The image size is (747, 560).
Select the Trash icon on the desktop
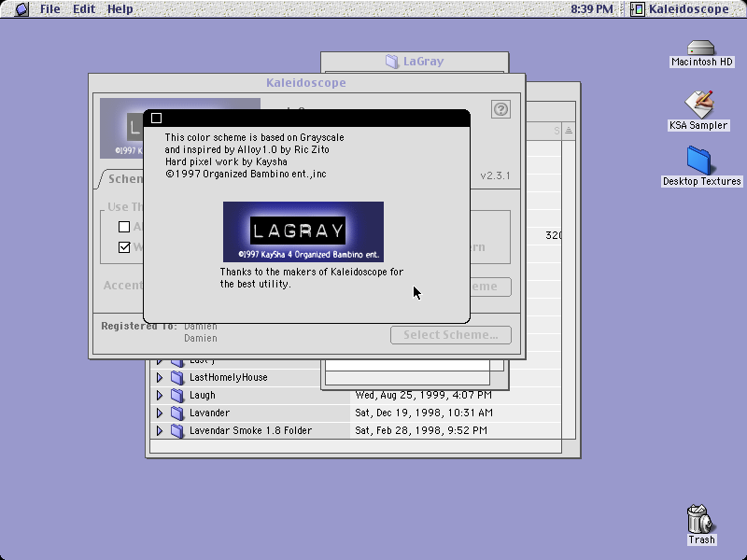(699, 519)
